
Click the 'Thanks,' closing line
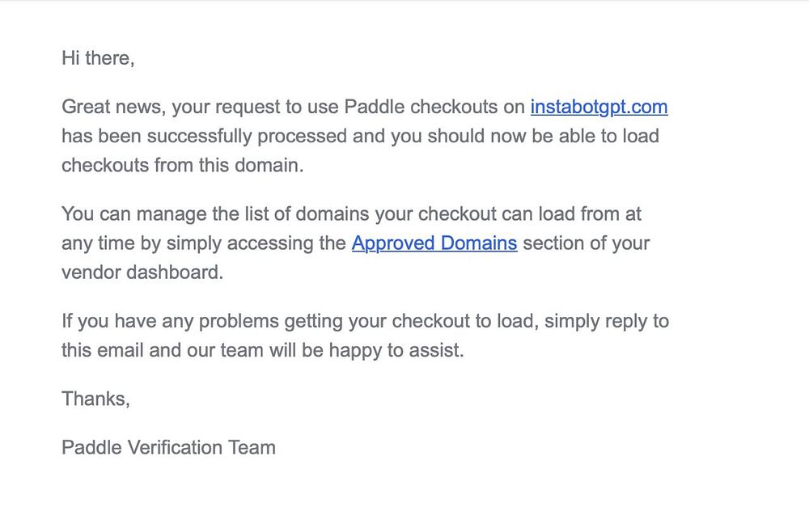pyautogui.click(x=96, y=399)
